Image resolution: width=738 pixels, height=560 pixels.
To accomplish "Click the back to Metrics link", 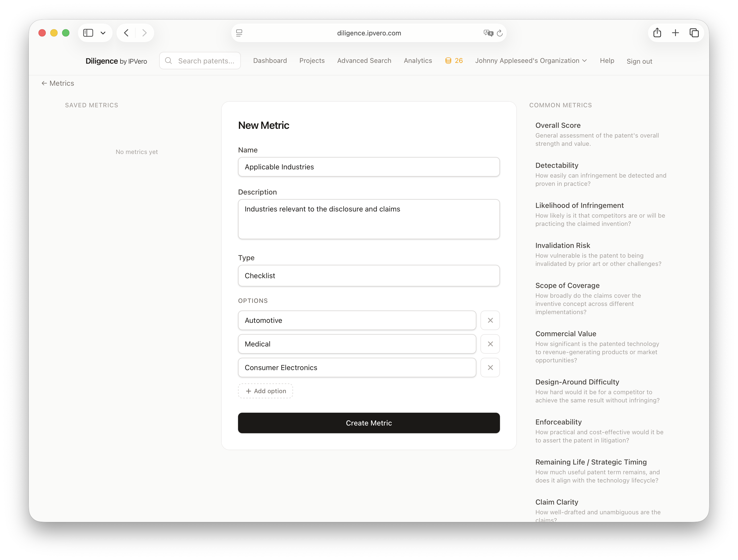I will pyautogui.click(x=58, y=83).
